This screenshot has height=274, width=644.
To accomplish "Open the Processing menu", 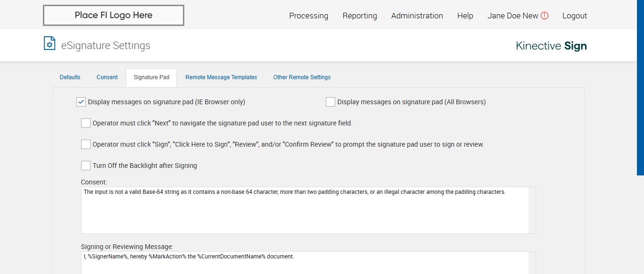I will click(x=308, y=16).
